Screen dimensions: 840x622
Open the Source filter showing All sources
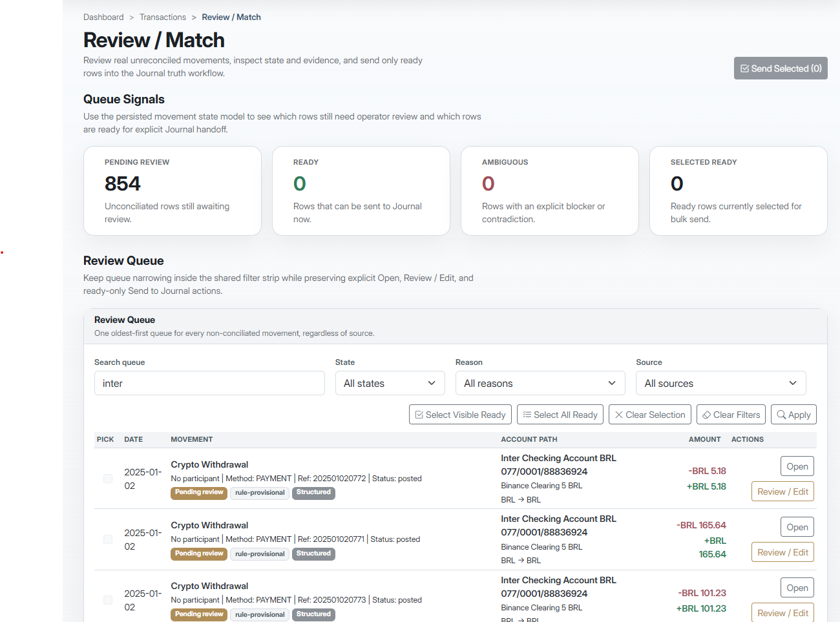click(x=720, y=382)
